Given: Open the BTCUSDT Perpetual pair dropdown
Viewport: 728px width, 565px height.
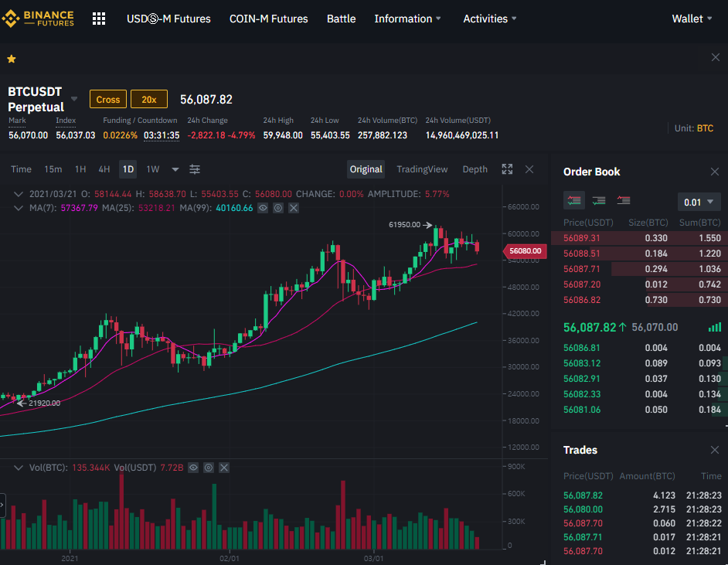Looking at the screenshot, I should pos(74,100).
